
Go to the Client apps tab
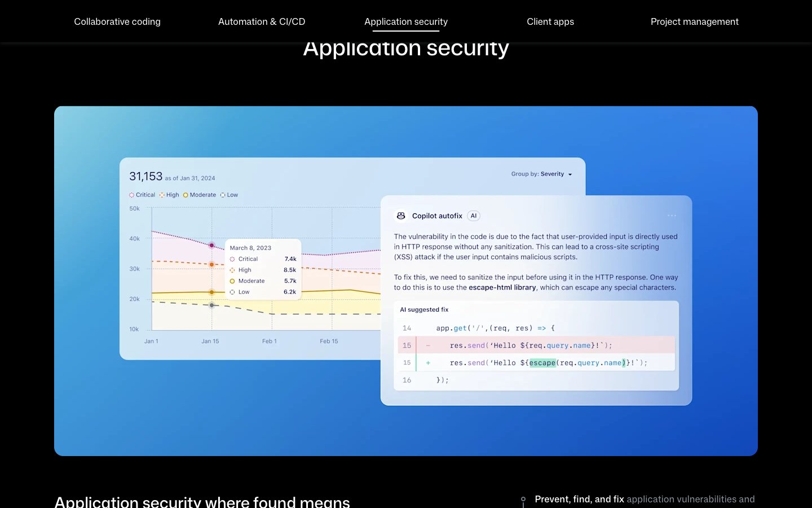(x=550, y=21)
